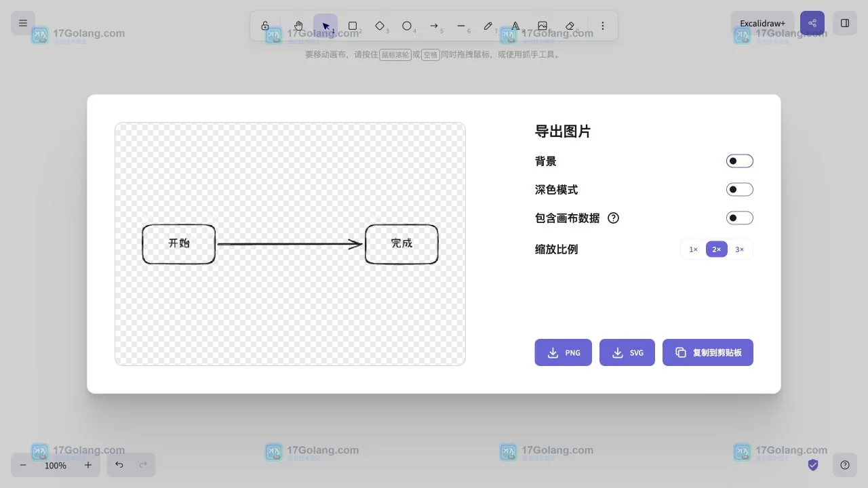This screenshot has width=868, height=488.
Task: Select the Rectangle shape tool
Action: [353, 26]
